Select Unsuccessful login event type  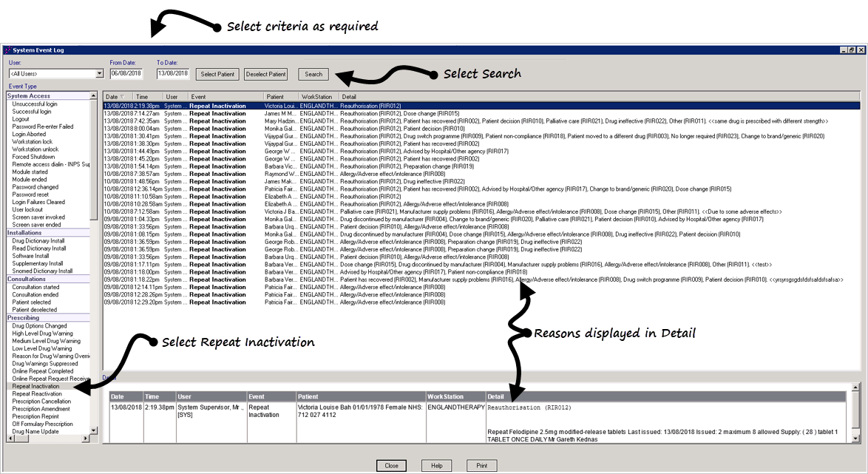(x=35, y=104)
